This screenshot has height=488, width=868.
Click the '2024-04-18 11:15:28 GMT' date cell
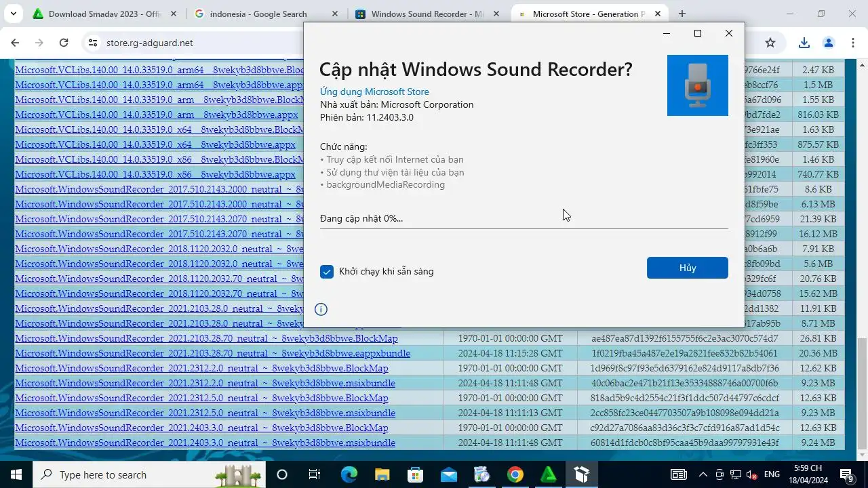coord(510,353)
